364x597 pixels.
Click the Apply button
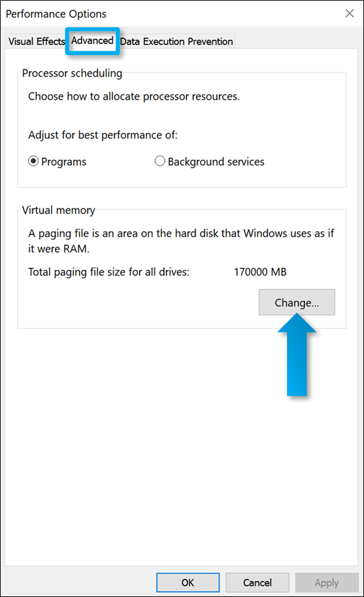point(326,583)
